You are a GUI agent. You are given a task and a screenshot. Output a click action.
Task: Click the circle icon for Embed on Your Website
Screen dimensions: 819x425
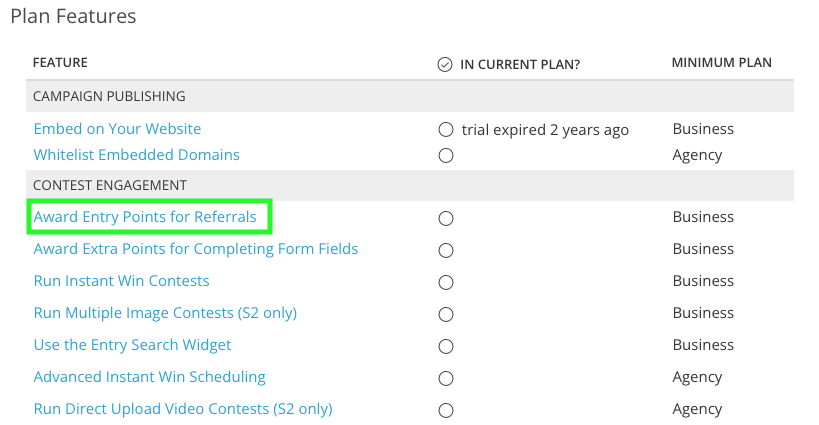pyautogui.click(x=446, y=129)
